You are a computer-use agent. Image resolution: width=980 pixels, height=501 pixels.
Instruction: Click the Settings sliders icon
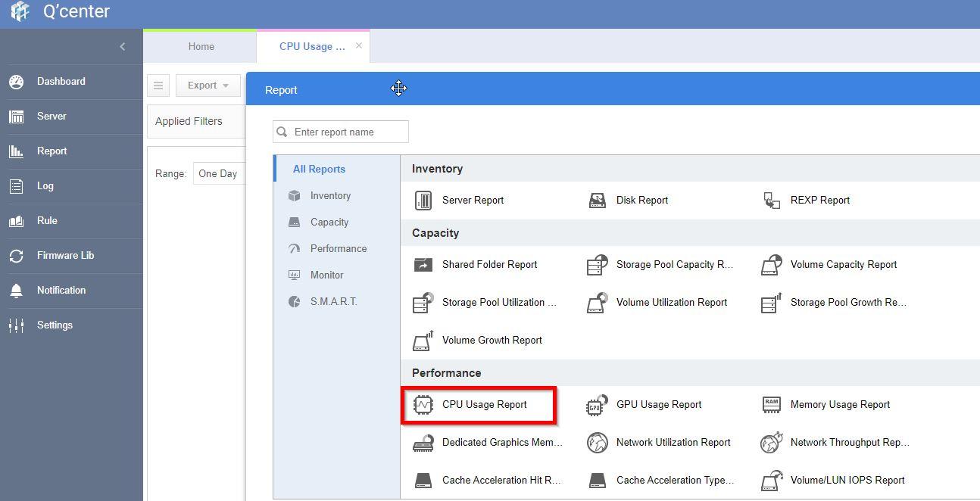pyautogui.click(x=17, y=325)
